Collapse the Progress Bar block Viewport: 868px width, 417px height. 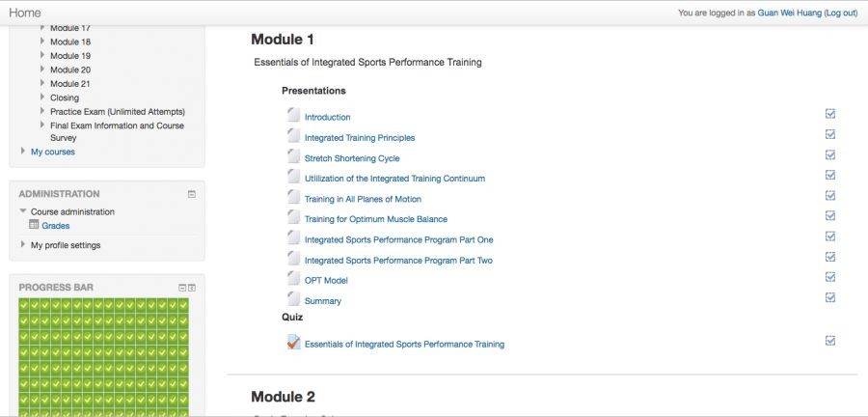[x=181, y=288]
